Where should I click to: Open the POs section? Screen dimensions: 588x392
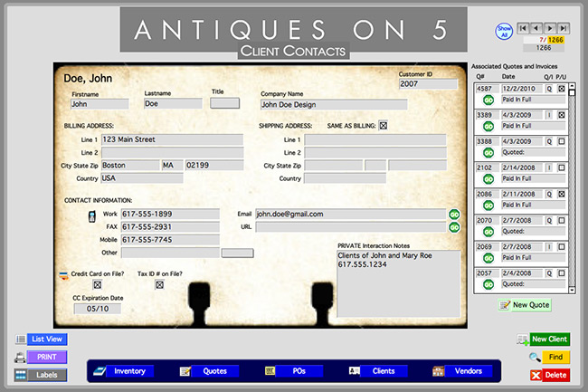click(x=299, y=371)
